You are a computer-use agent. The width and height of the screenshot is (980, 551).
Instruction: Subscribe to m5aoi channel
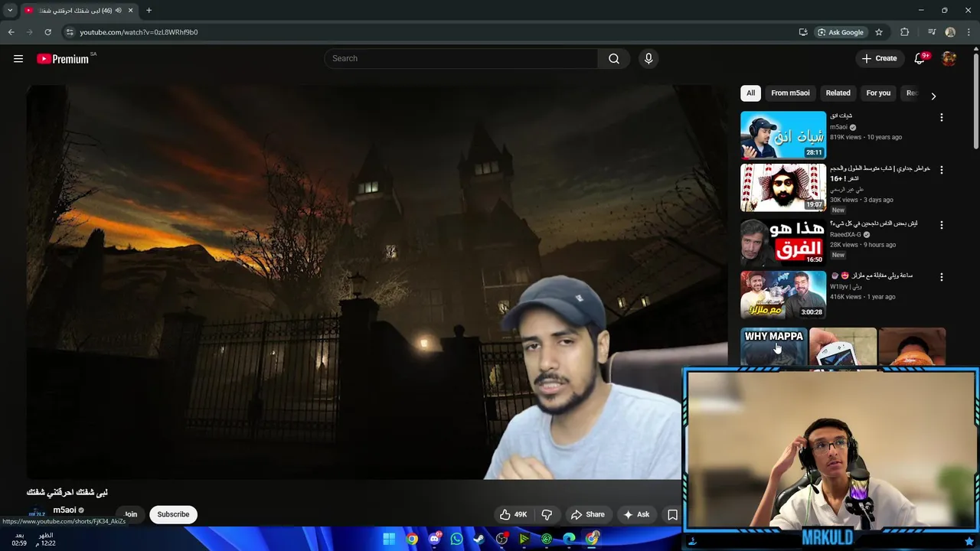click(173, 514)
